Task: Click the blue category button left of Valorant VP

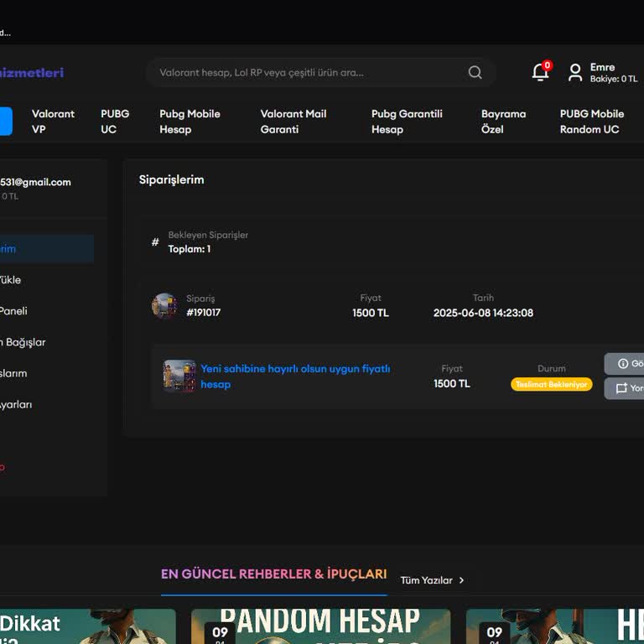Action: [6, 121]
